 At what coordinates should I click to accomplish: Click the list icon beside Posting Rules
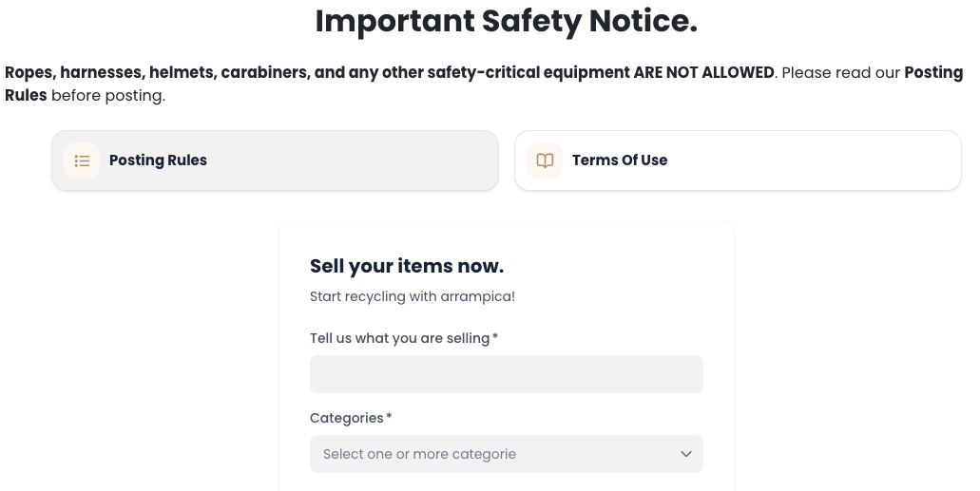tap(82, 161)
